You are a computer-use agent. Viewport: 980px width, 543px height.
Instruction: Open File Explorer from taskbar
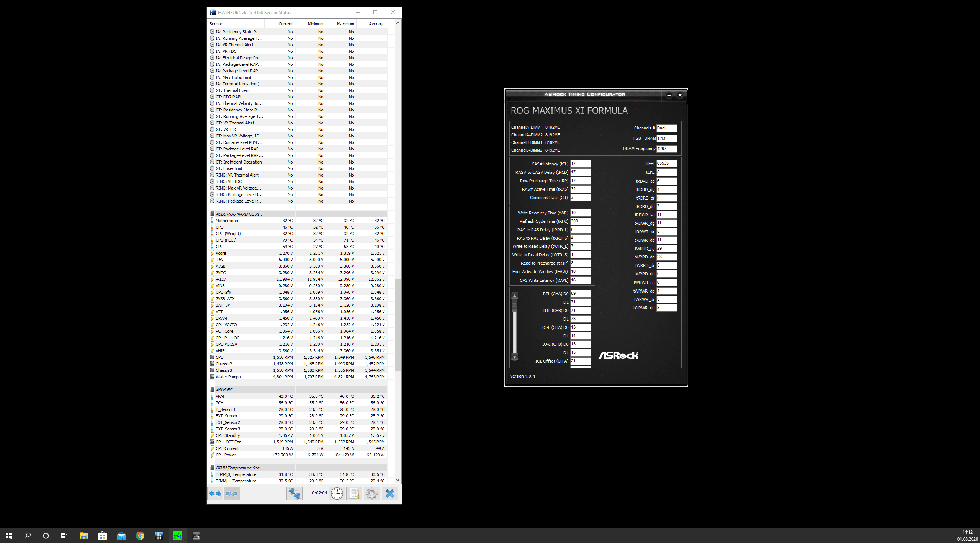[83, 536]
